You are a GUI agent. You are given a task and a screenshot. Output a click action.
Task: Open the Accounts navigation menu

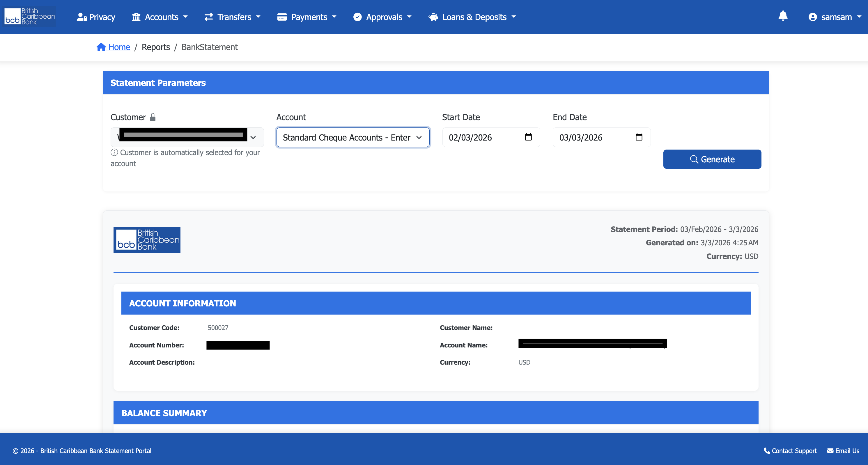[160, 17]
